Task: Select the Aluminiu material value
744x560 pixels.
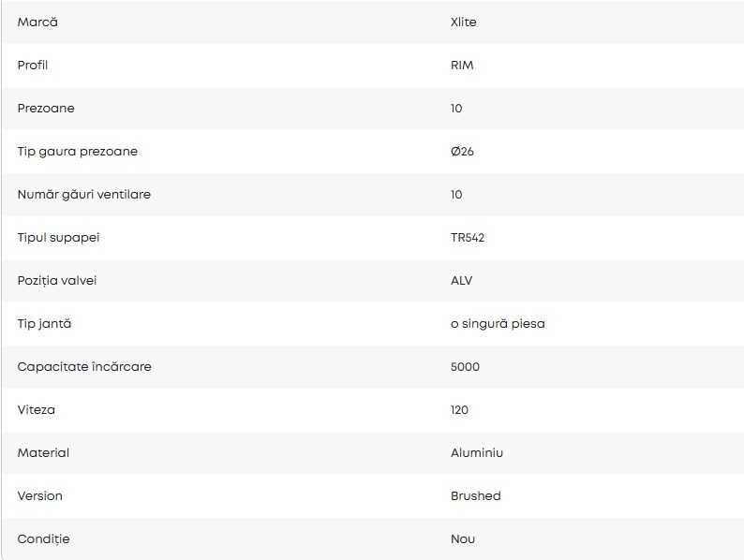Action: (477, 452)
